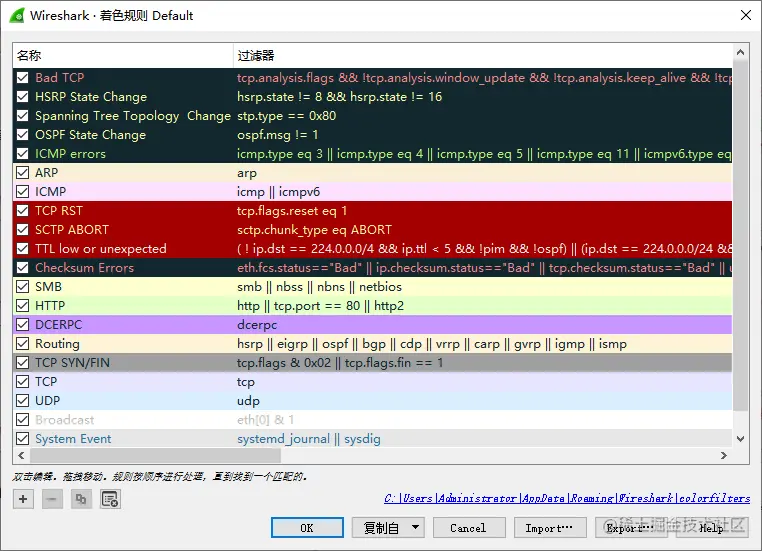
Task: Uncheck the Broadcast rule
Action: click(22, 419)
